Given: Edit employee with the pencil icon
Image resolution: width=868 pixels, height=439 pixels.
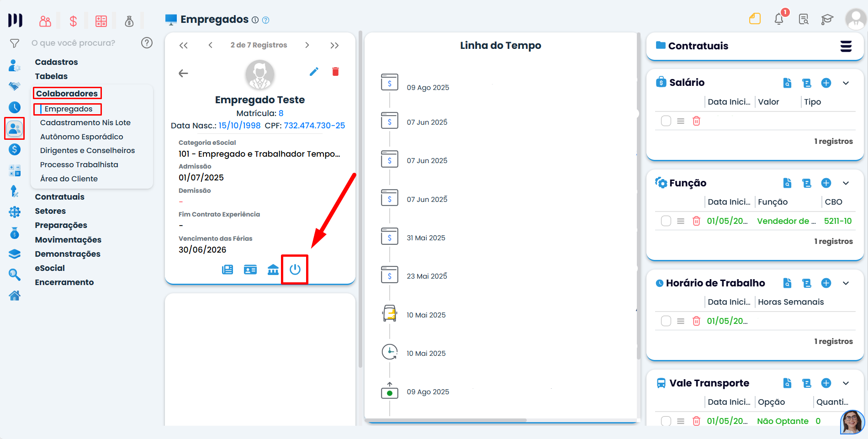Looking at the screenshot, I should (x=314, y=72).
